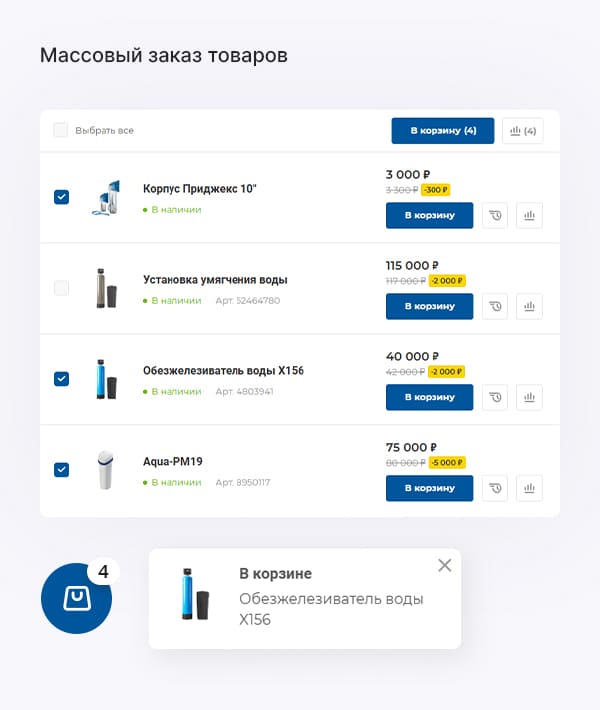Screen dimensions: 600x710
Task: Tick the Выбрать все checkbox
Action: pyautogui.click(x=61, y=130)
